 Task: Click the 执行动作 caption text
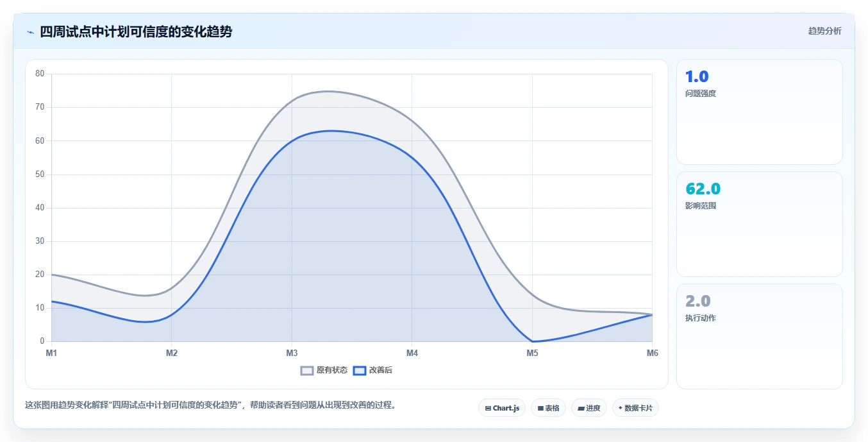(701, 318)
